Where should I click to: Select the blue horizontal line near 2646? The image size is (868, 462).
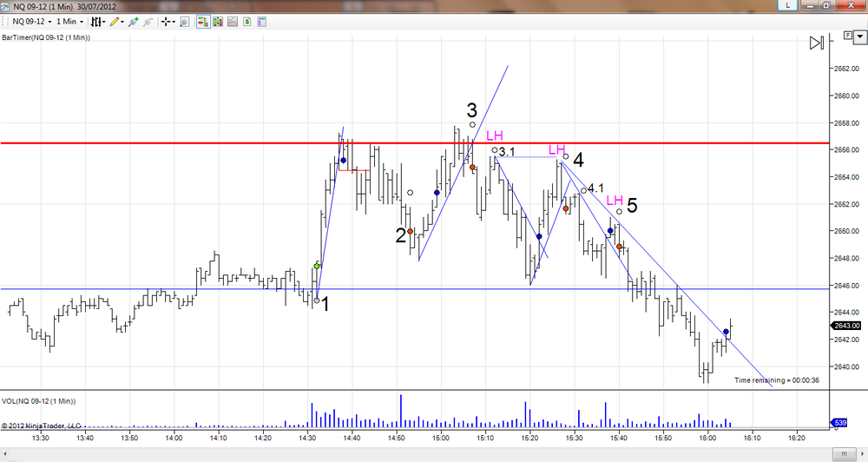point(415,288)
